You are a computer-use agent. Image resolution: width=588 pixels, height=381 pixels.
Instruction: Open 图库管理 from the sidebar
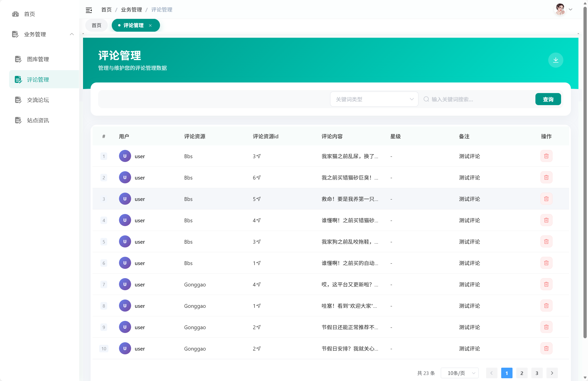38,59
